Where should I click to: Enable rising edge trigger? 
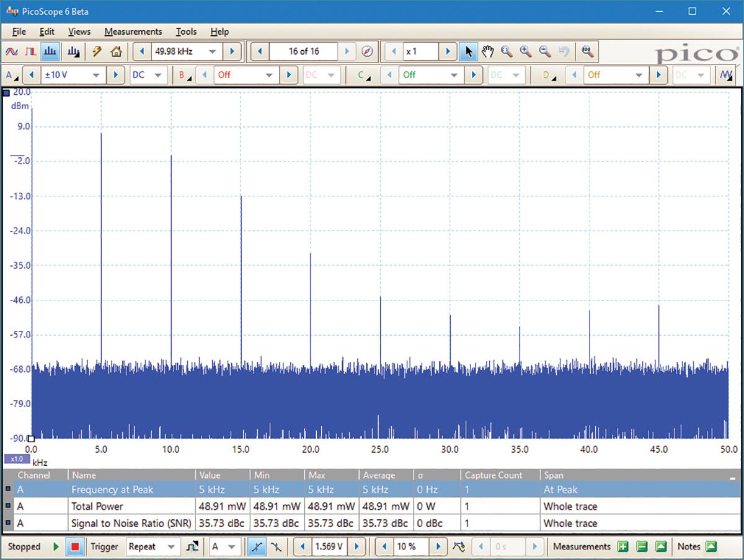click(x=257, y=546)
